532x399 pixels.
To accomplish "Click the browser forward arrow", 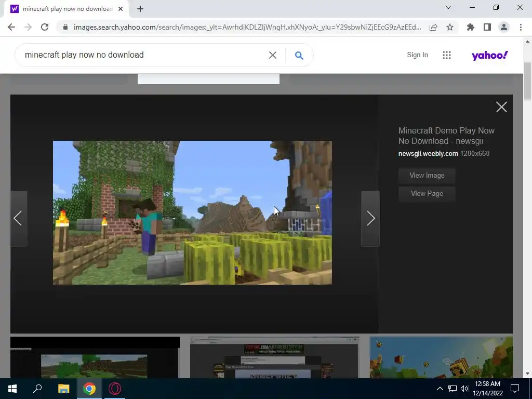I will pos(28,27).
